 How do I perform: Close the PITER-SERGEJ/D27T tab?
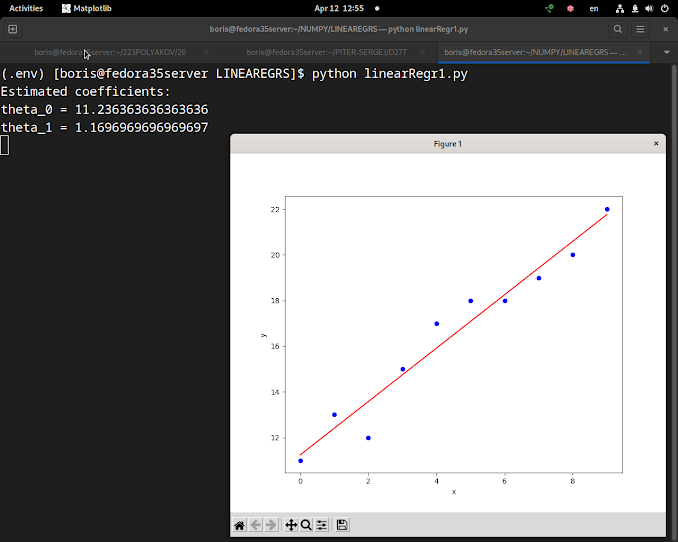423,52
